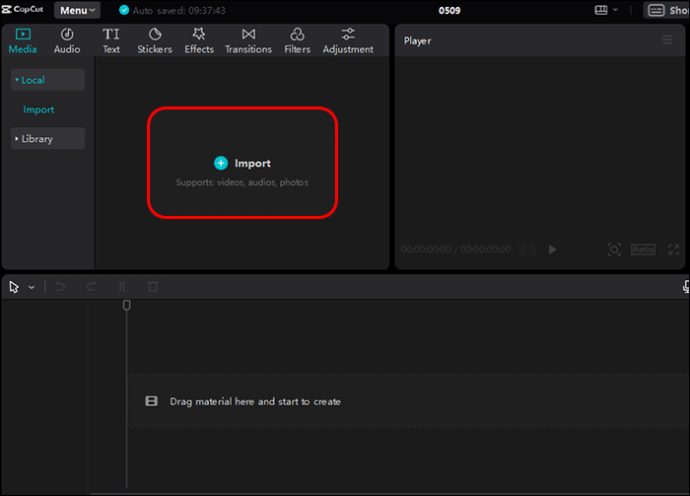Open the Stickers panel icon

[155, 34]
